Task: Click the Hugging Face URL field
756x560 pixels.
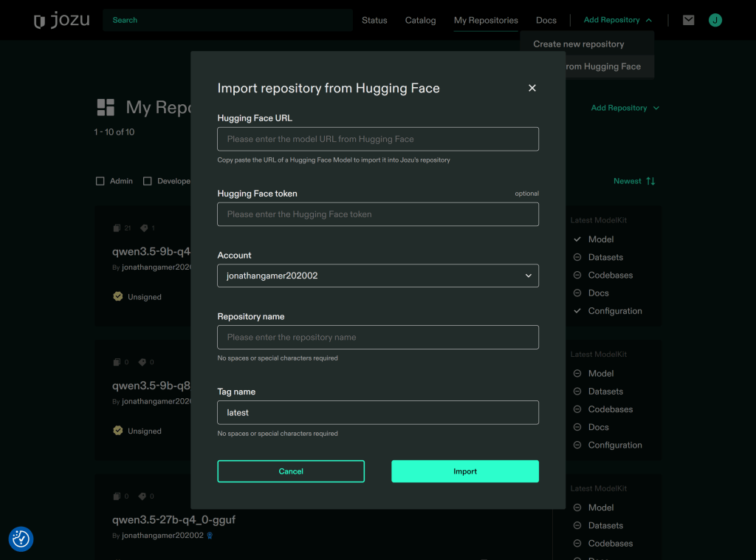Action: click(378, 139)
